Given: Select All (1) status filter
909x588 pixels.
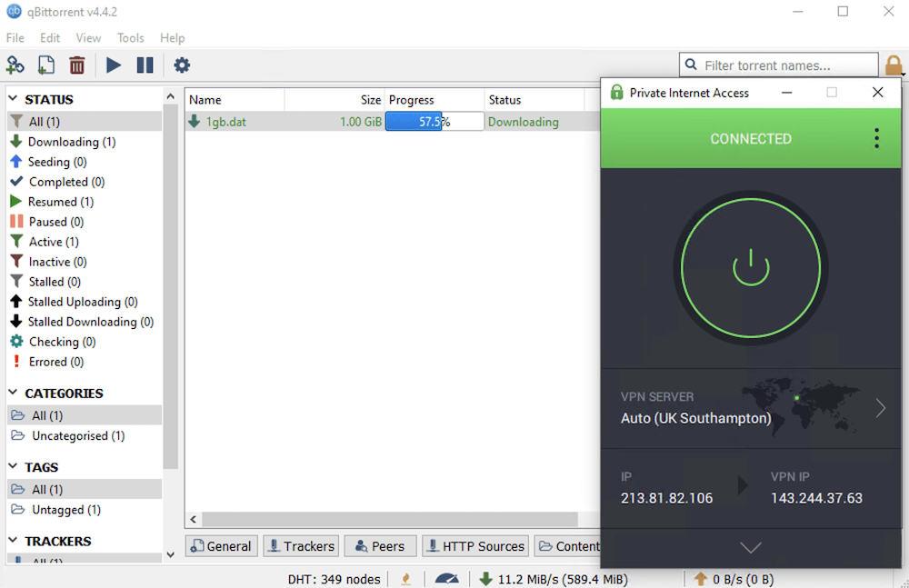Looking at the screenshot, I should coord(85,121).
